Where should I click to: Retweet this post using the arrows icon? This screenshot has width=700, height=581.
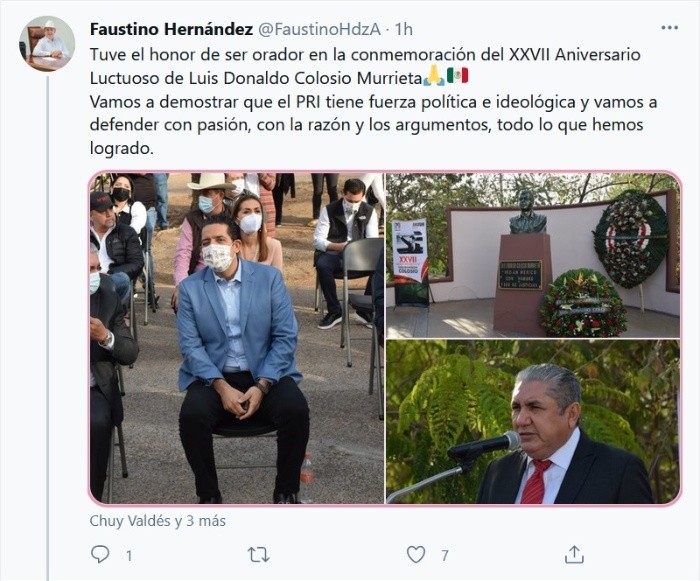[x=258, y=555]
